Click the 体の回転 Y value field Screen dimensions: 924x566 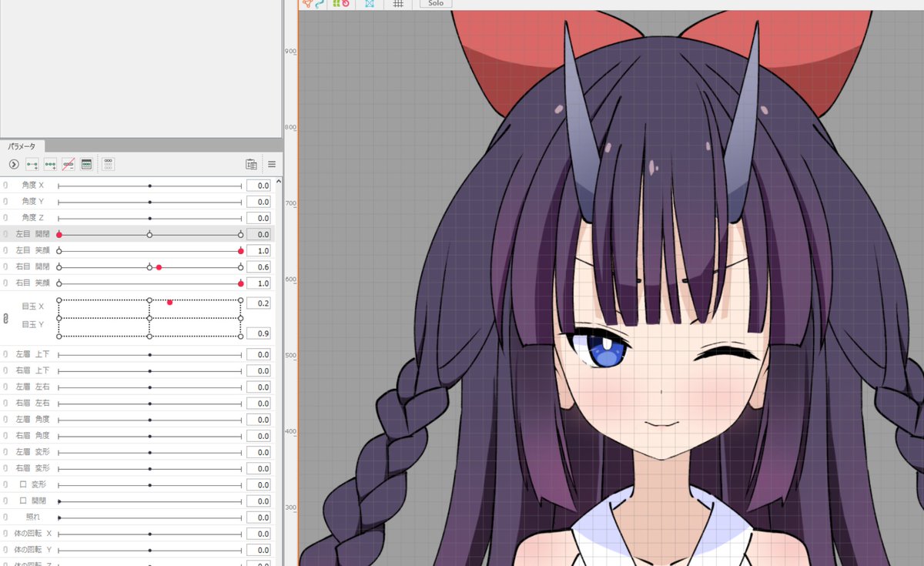[259, 550]
